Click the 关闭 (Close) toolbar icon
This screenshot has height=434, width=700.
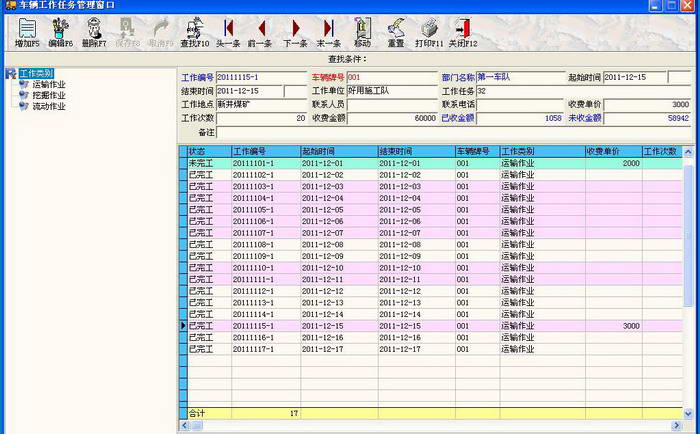click(x=463, y=31)
